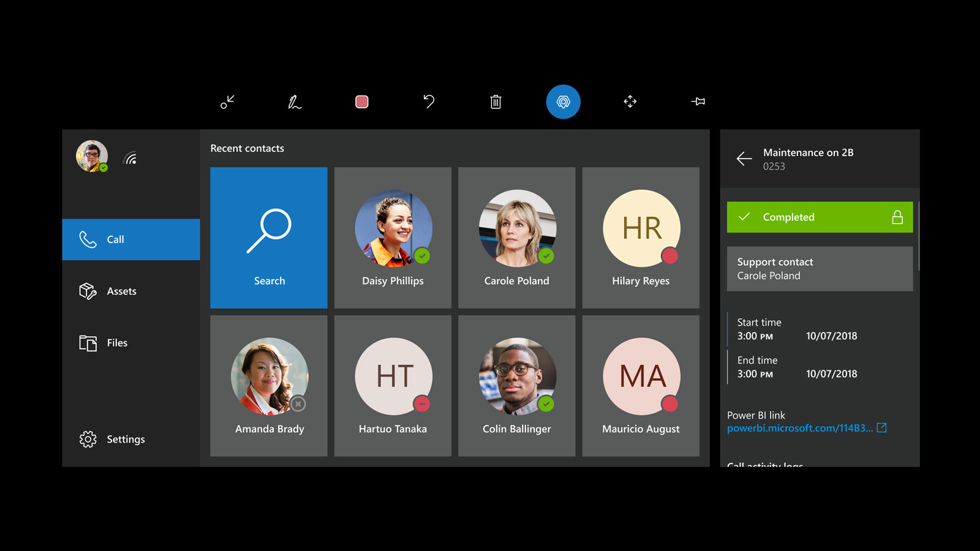Erase all annotations with the trash tool
This screenshot has width=980, height=551.
496,102
